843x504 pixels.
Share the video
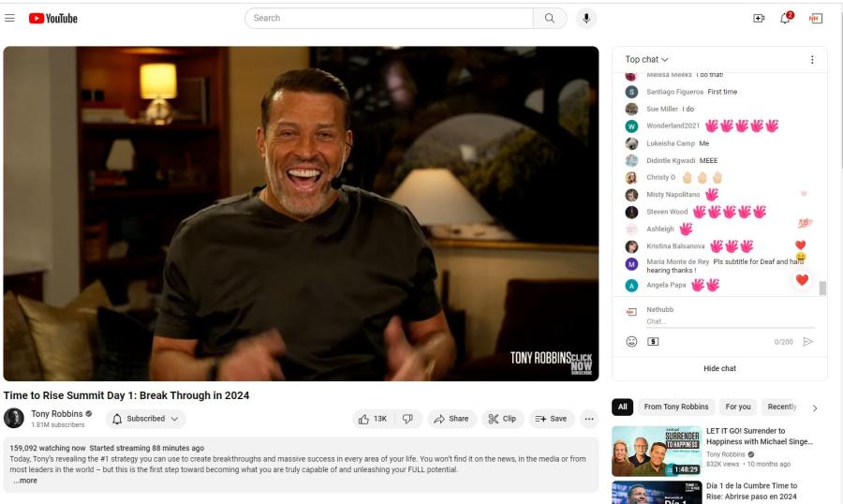coord(451,419)
